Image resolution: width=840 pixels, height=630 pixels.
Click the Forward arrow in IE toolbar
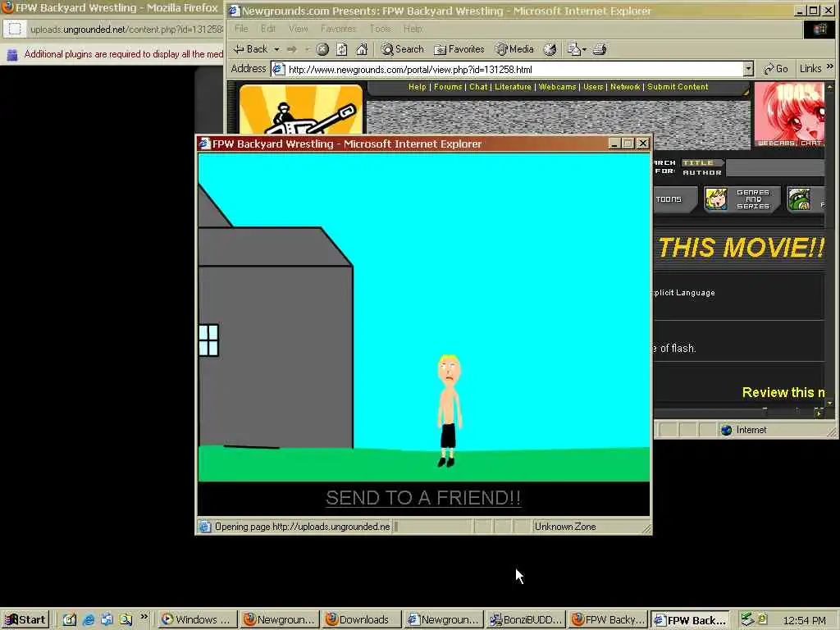tap(292, 49)
